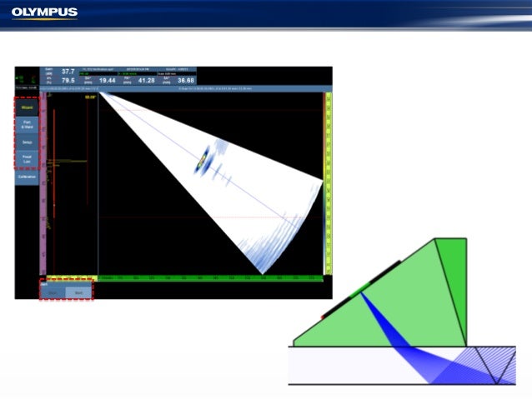Click the yellow ruler under the A-scan
532x399 pixels.
[72, 278]
